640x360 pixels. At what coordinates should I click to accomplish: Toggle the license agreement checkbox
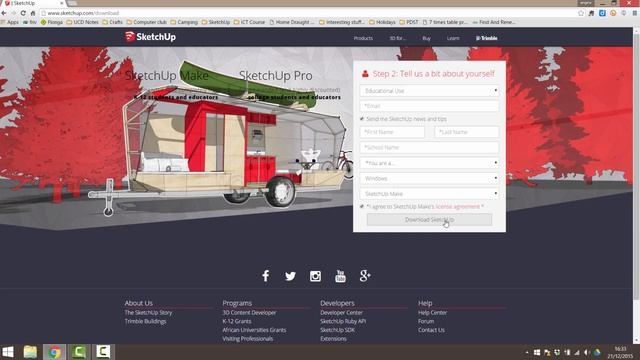[362, 207]
